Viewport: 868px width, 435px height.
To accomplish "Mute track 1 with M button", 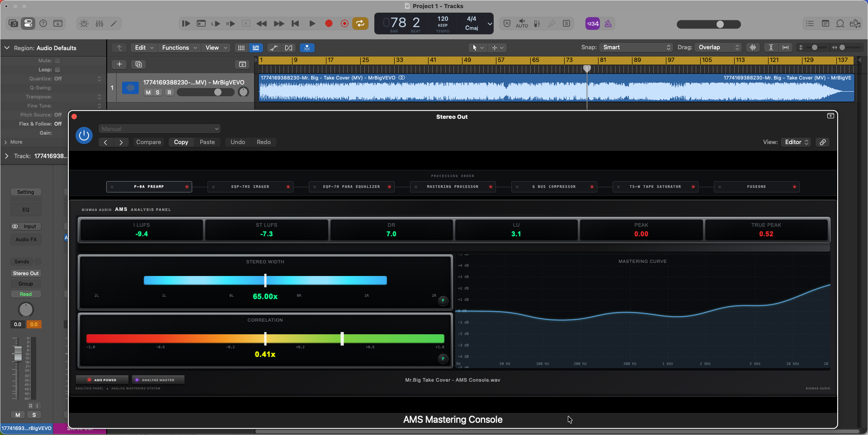I will [148, 92].
